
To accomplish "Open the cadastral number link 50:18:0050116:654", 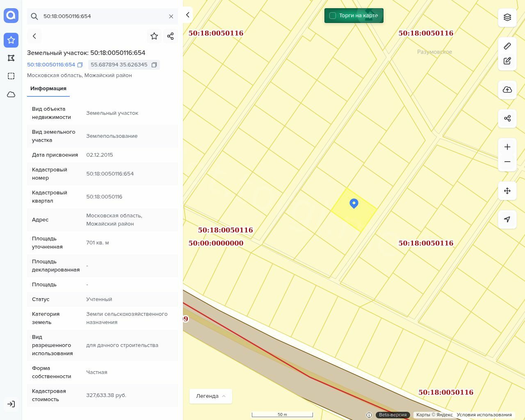I will (x=51, y=65).
